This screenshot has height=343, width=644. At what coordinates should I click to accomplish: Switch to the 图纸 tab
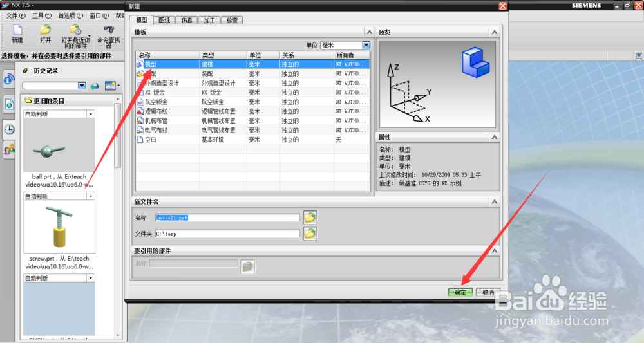click(164, 20)
